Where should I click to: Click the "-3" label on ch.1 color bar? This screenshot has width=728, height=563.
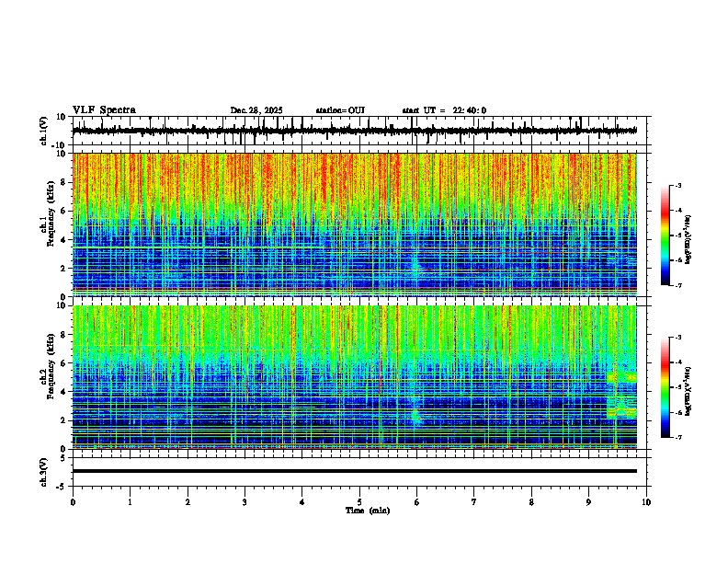[677, 186]
